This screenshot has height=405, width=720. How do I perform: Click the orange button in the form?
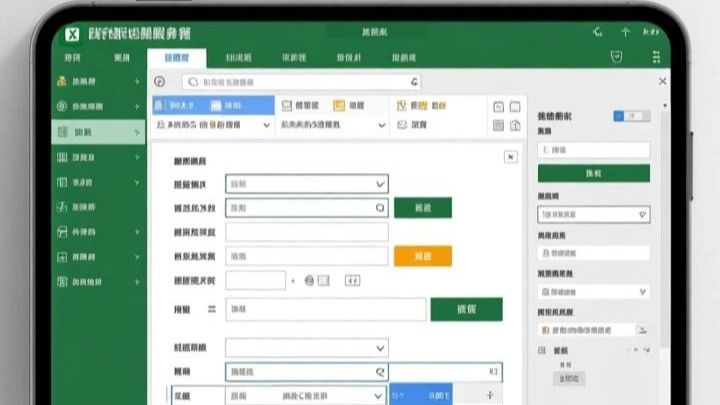tap(423, 256)
